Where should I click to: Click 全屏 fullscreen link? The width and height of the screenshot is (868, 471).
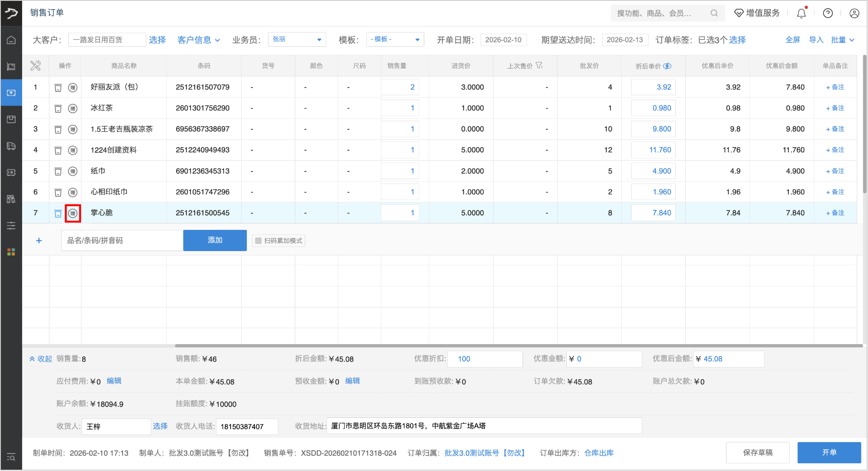click(793, 40)
